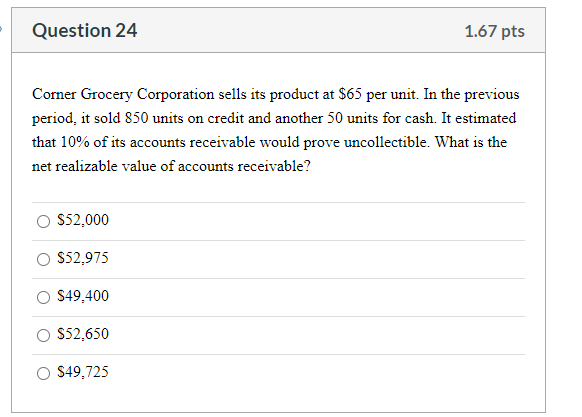The width and height of the screenshot is (582, 417).
Task: Click the $65 price in the question
Action: (350, 94)
